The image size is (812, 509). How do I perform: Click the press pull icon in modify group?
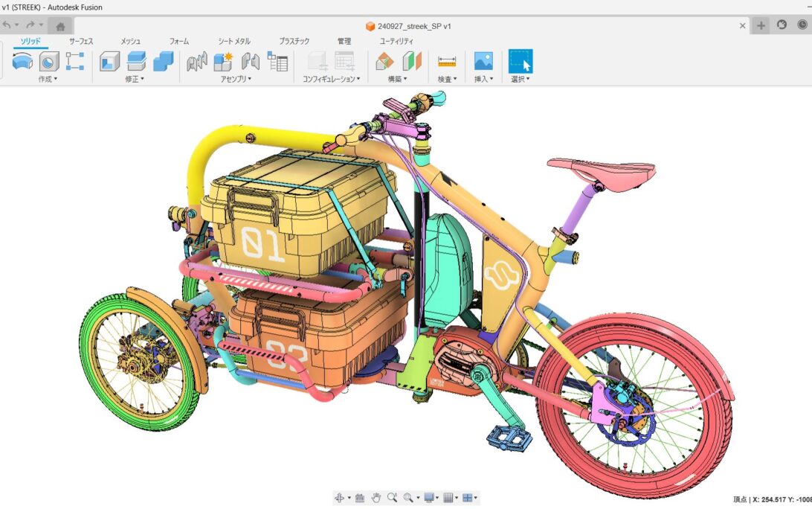[x=110, y=61]
